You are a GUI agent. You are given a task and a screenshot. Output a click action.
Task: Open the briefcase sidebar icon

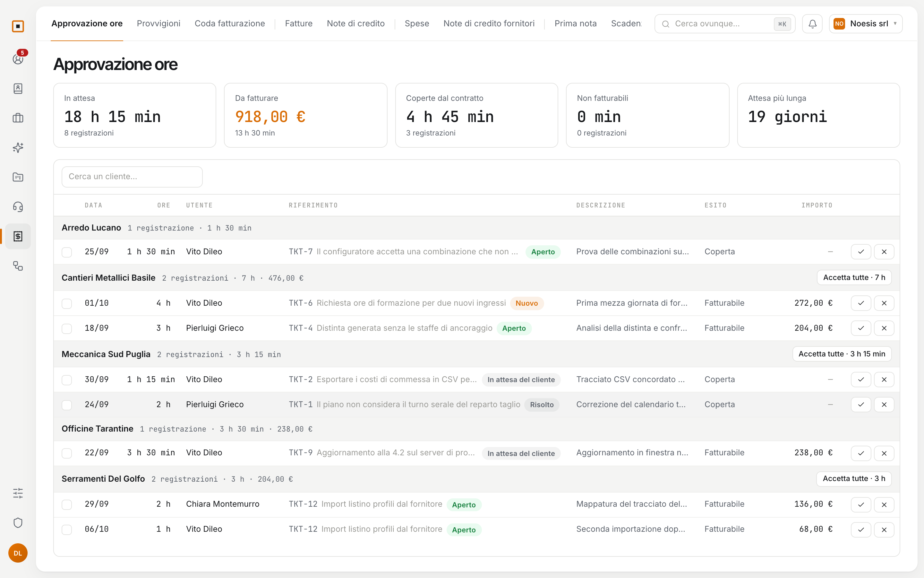tap(18, 118)
